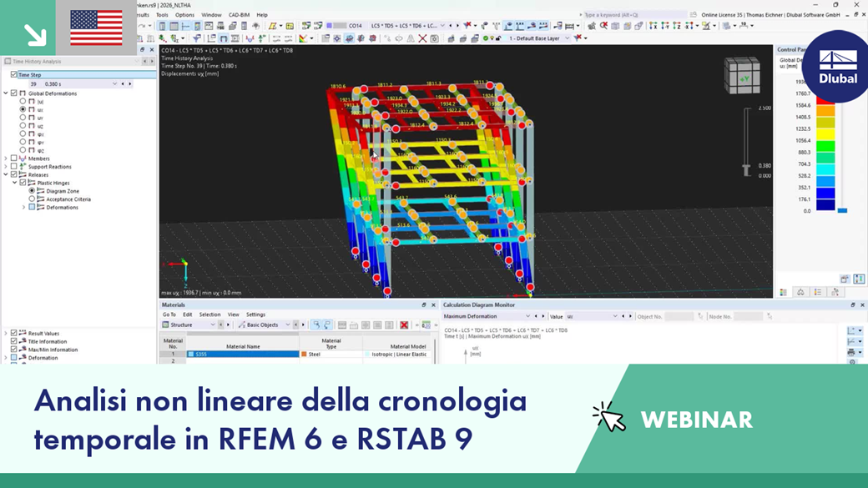Click the Dlubal logo badge
The image size is (868, 488).
838,67
